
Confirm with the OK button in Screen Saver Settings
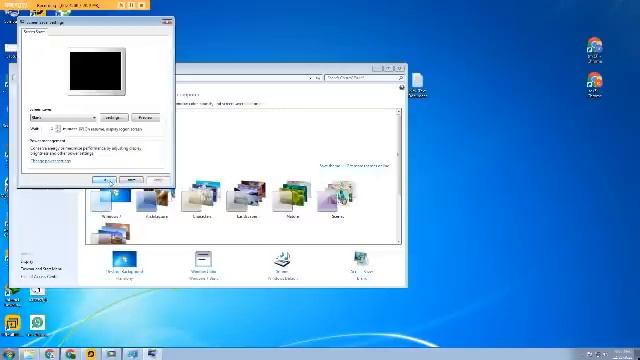[x=104, y=180]
